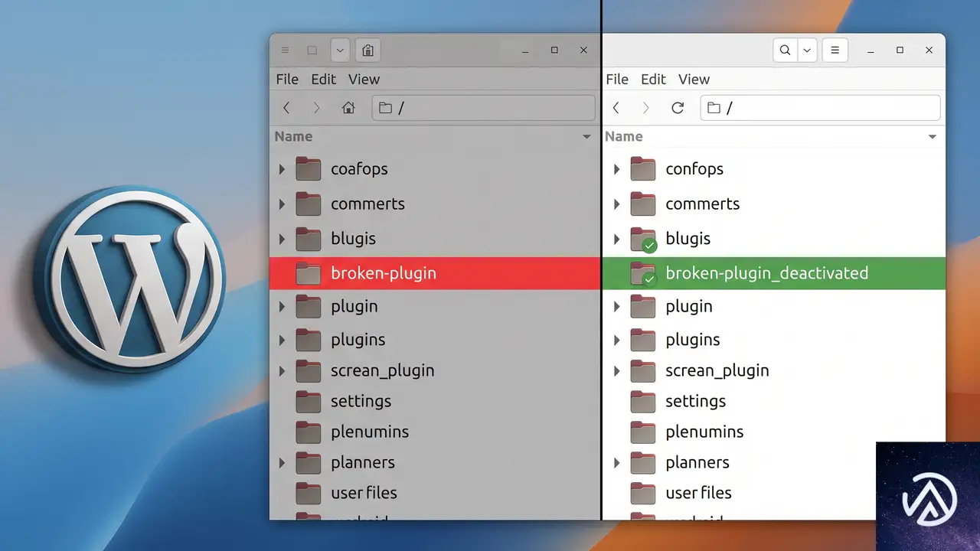The height and width of the screenshot is (551, 980).
Task: Open the View menu in right window
Action: (x=694, y=80)
